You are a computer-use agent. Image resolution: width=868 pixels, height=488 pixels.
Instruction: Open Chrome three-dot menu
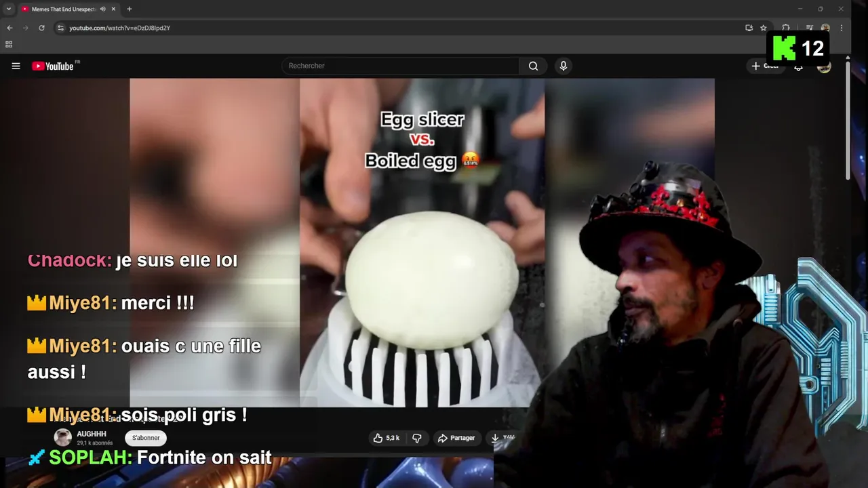click(x=842, y=28)
